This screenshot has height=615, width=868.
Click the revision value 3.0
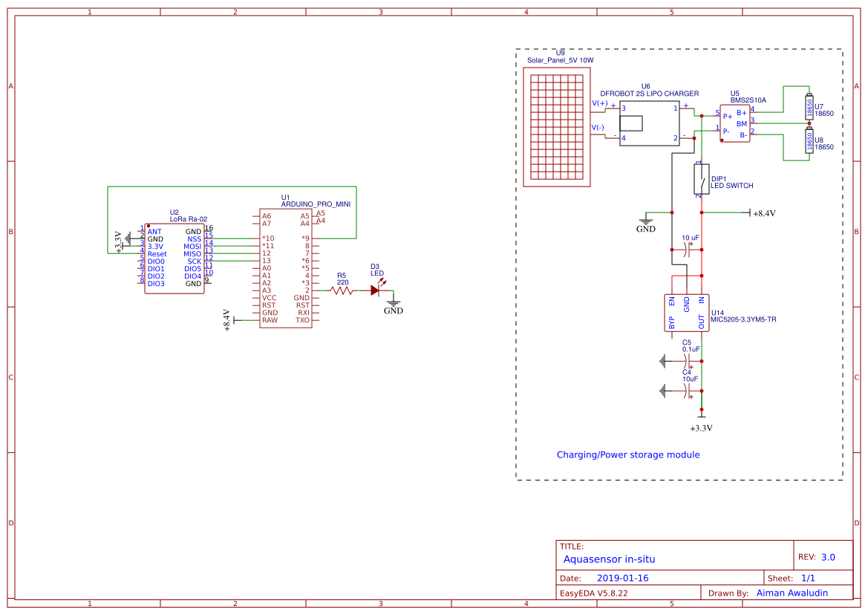pyautogui.click(x=828, y=557)
